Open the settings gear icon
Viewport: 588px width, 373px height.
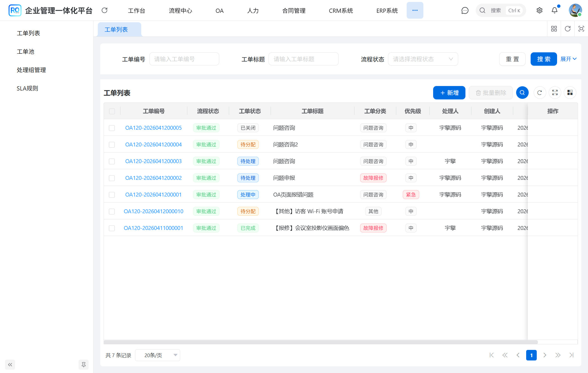pyautogui.click(x=539, y=11)
